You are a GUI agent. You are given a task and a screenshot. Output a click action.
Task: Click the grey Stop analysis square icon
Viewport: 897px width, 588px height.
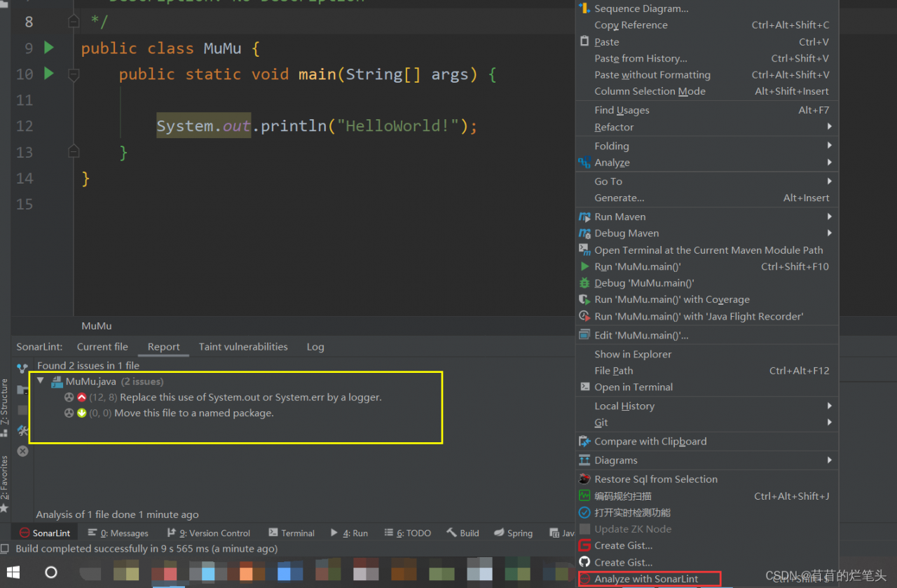22,410
